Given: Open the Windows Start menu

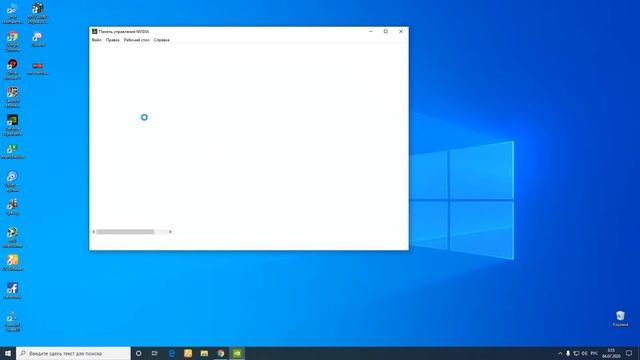Looking at the screenshot, I should click(8, 353).
